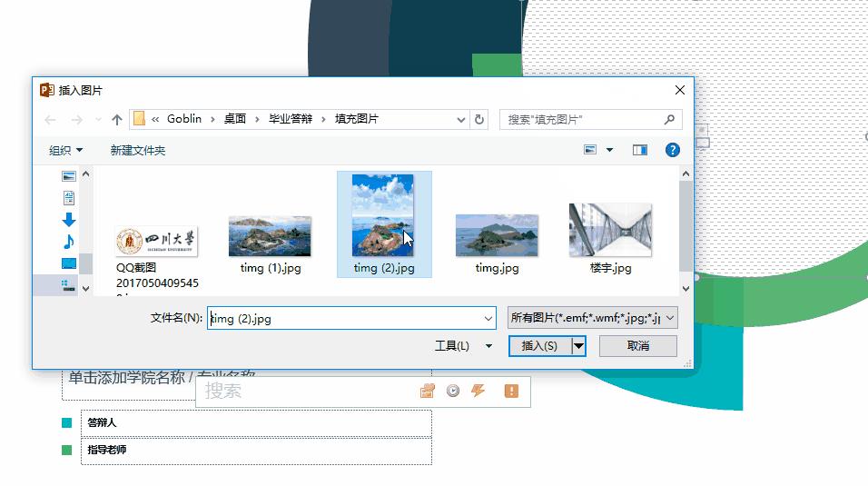Click the 取消 button
Viewport: 868px width, 486px height.
coord(637,346)
